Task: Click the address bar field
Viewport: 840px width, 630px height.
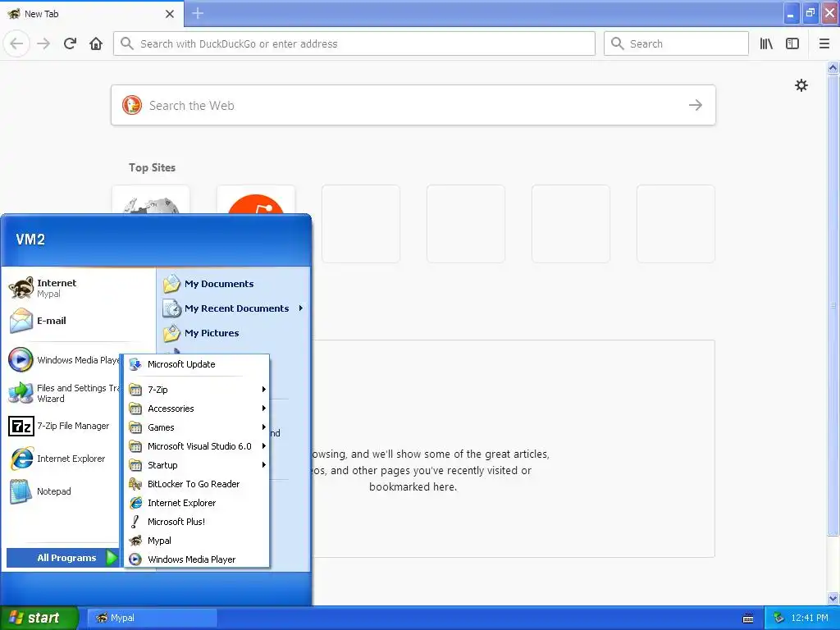Action: click(x=354, y=43)
